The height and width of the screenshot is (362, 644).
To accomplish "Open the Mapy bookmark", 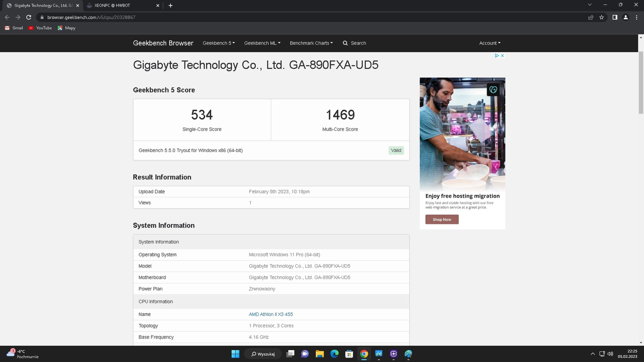I will (x=66, y=28).
